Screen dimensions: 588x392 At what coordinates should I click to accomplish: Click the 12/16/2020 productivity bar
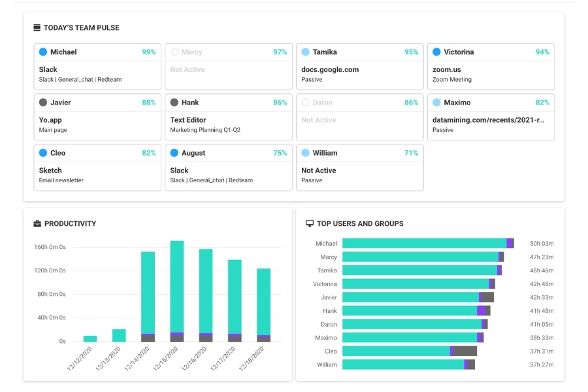(x=206, y=295)
